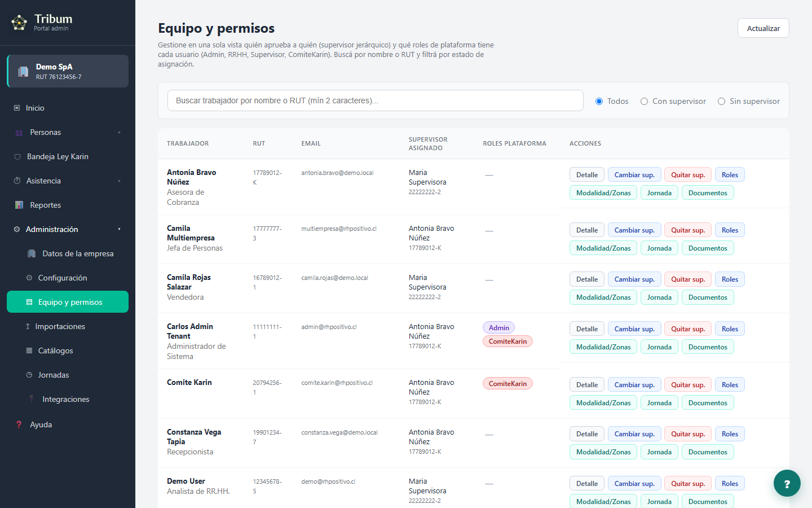
Task: Click email comite.karin@rhpositivo.cl
Action: point(337,383)
